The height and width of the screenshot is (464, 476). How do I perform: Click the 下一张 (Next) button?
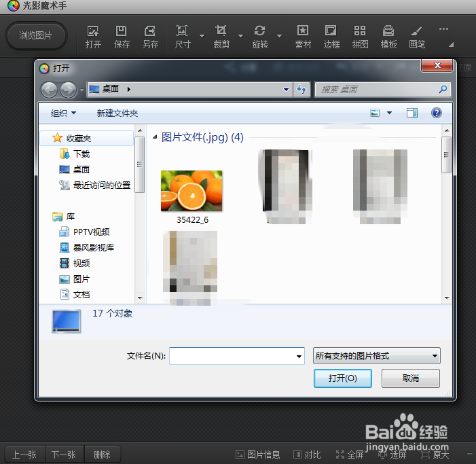[x=64, y=454]
